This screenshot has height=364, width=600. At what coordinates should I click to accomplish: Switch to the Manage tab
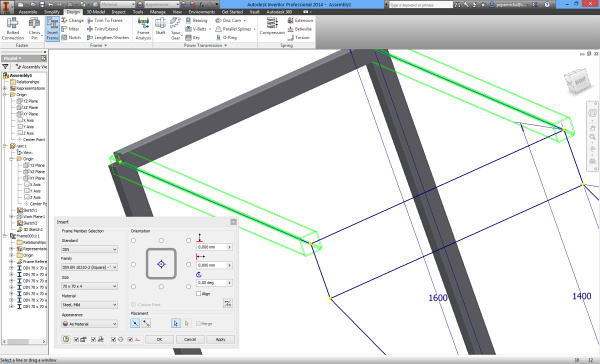tap(158, 12)
